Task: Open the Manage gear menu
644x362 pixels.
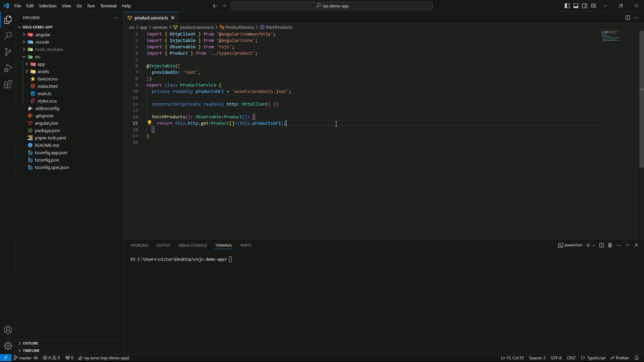Action: tap(8, 346)
